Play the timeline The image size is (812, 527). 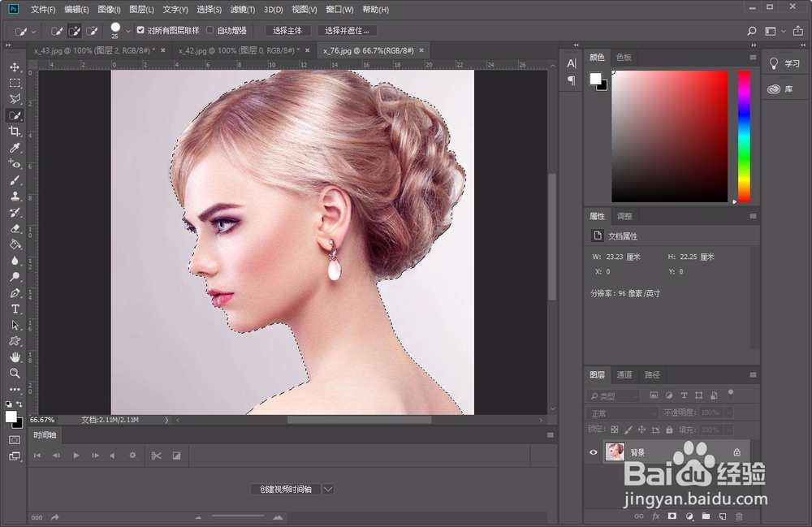coord(76,456)
